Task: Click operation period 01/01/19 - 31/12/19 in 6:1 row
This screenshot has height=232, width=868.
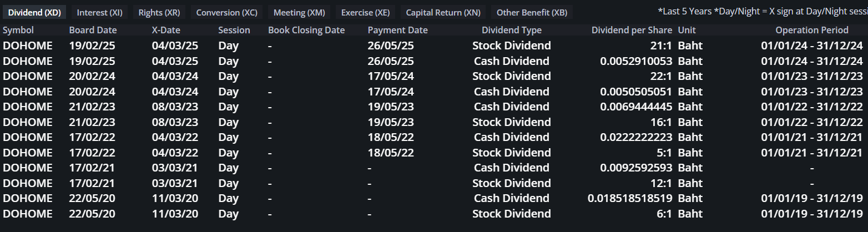Action: [812, 214]
